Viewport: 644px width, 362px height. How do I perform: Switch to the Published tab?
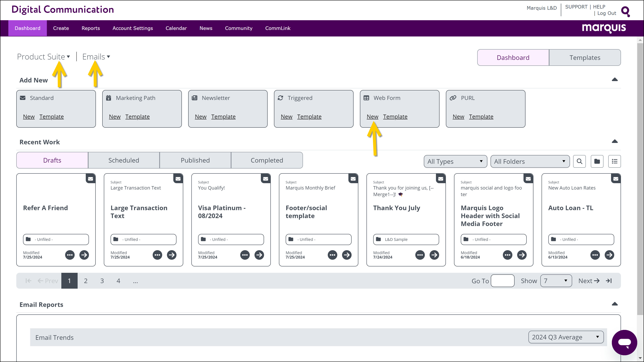click(x=195, y=160)
